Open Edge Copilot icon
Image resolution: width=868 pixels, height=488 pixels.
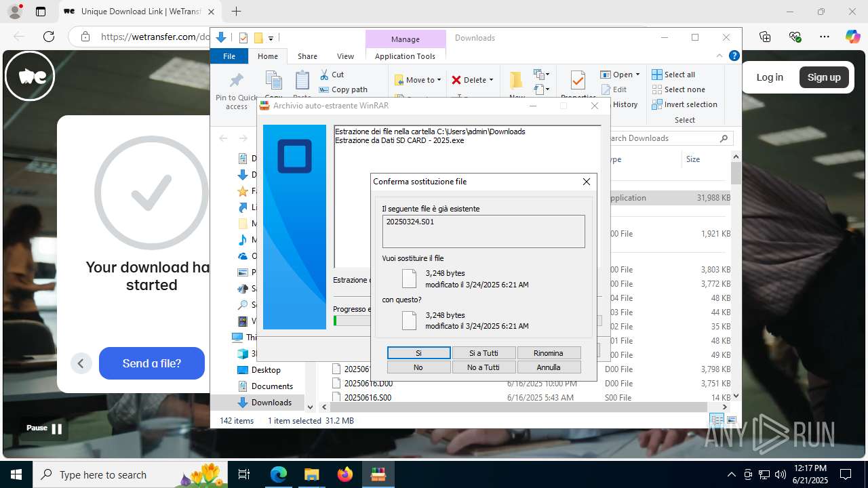click(x=852, y=37)
